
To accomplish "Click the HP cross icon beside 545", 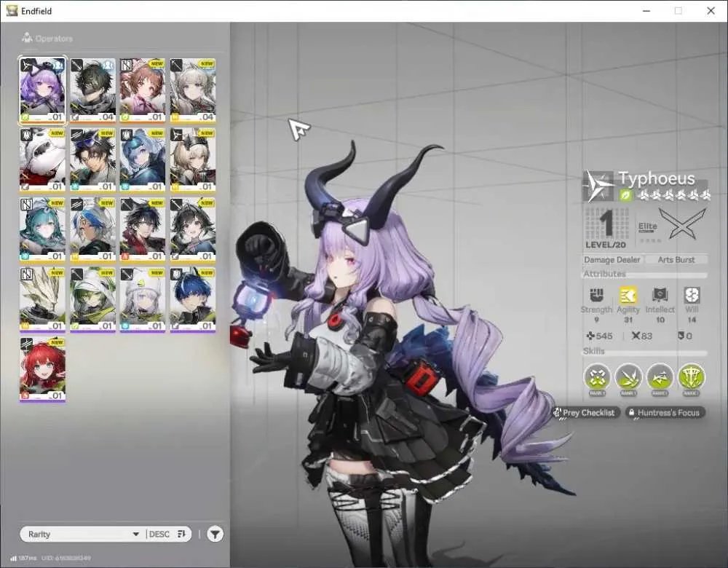I will [x=590, y=336].
